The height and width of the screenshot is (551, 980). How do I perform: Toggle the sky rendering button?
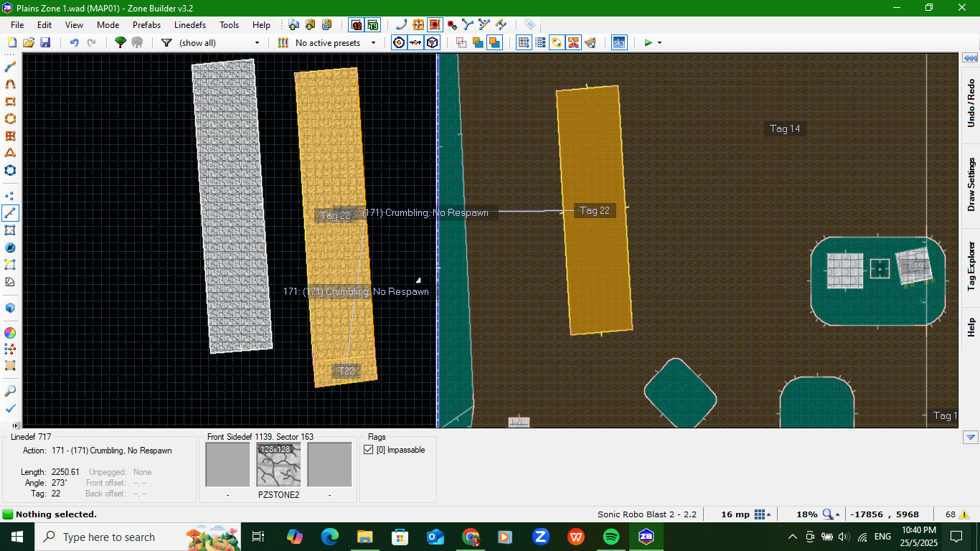click(x=618, y=43)
